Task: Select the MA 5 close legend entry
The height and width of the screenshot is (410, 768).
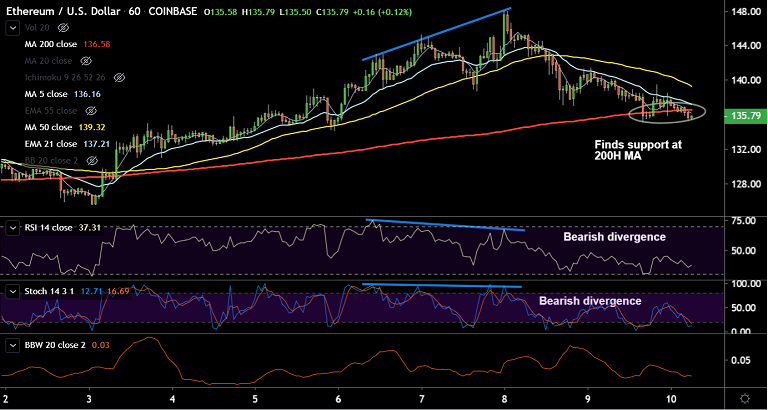Action: tap(46, 94)
